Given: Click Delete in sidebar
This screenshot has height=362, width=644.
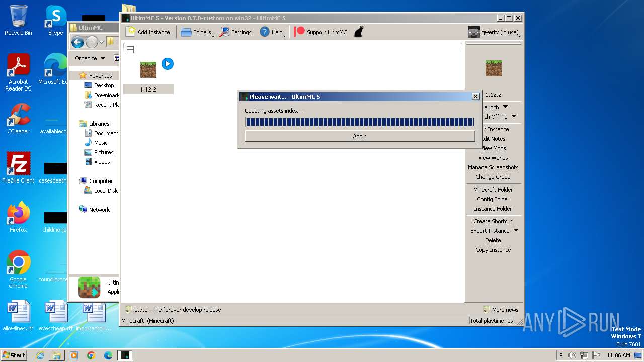Looking at the screenshot, I should click(x=493, y=240).
